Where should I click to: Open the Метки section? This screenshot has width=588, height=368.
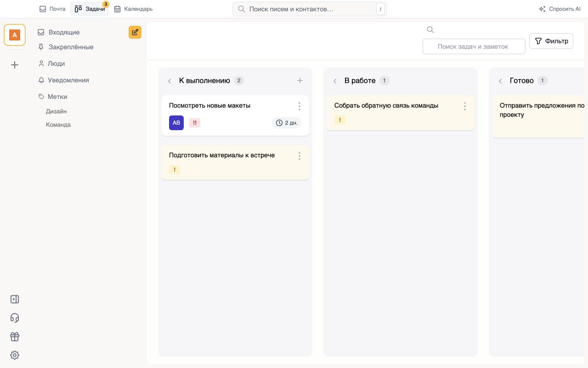click(x=53, y=97)
